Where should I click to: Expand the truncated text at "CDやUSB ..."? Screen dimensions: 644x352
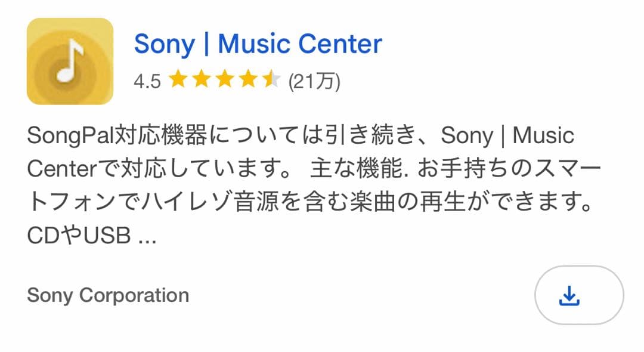(x=91, y=237)
